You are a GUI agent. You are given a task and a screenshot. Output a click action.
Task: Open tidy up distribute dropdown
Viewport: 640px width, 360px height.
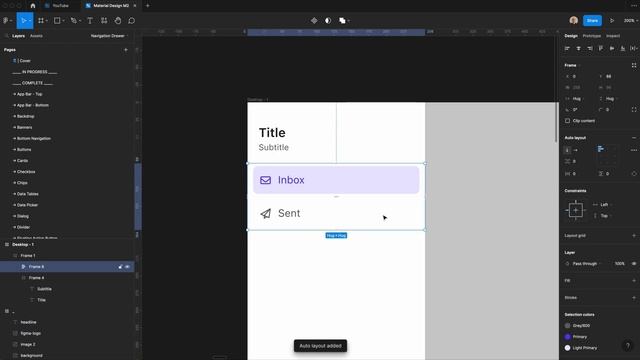(x=634, y=48)
